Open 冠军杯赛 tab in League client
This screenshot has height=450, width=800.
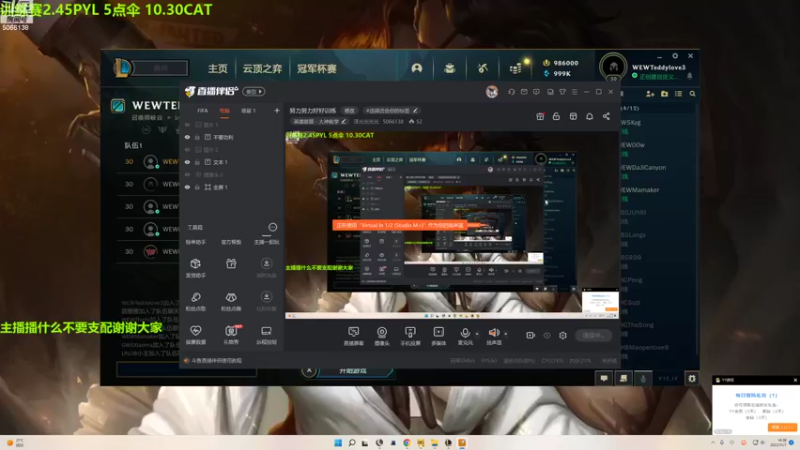[316, 68]
